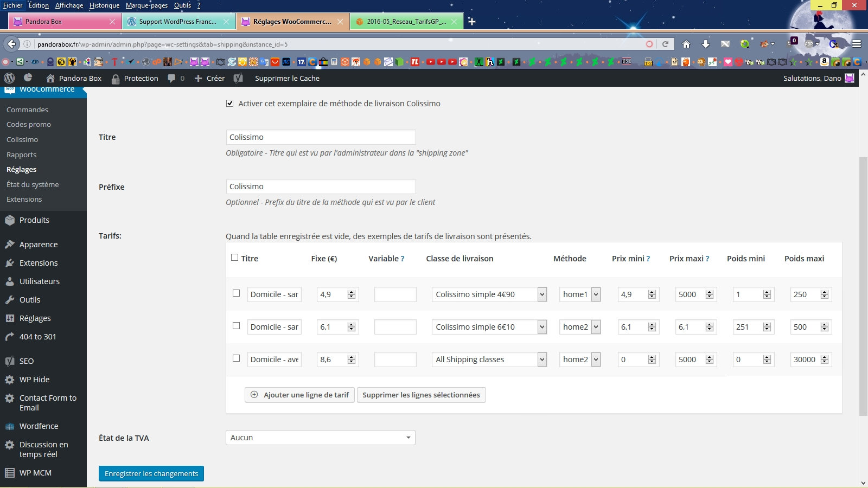Open the Codes promo submenu link
868x488 pixels.
coord(29,124)
